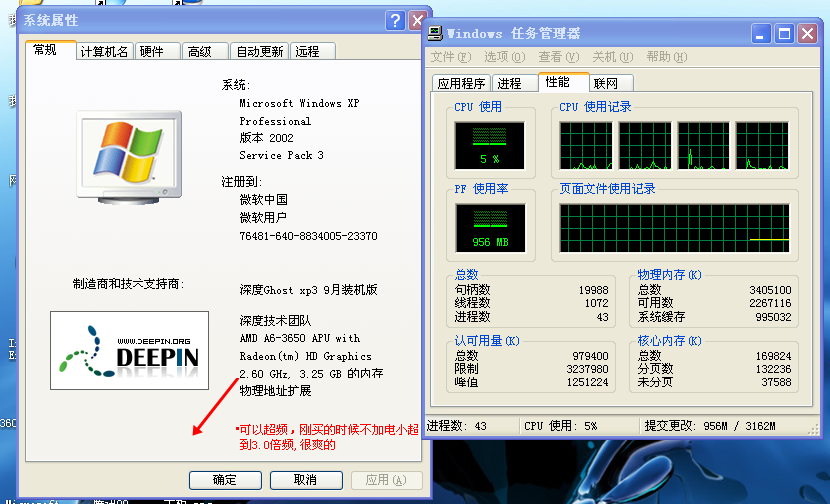Expand the 查看(V) menu
830x504 pixels.
pyautogui.click(x=558, y=57)
